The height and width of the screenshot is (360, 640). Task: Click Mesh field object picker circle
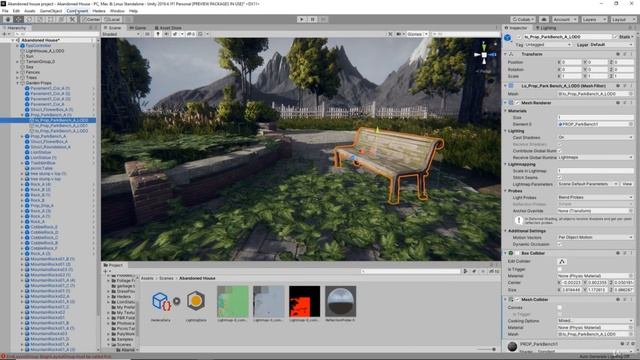[631, 94]
